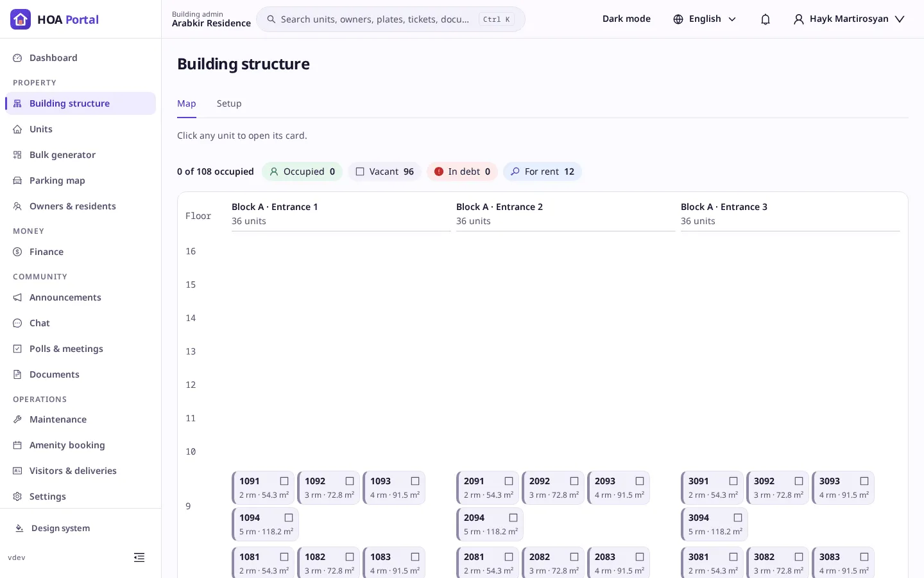The width and height of the screenshot is (924, 578).
Task: Click the Units sidebar icon
Action: 17,129
